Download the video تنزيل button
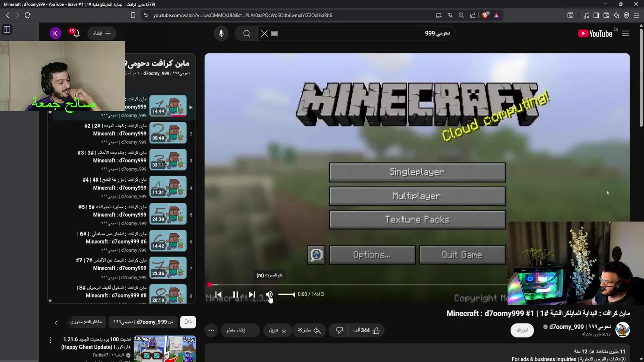The image size is (644, 362). 278,330
